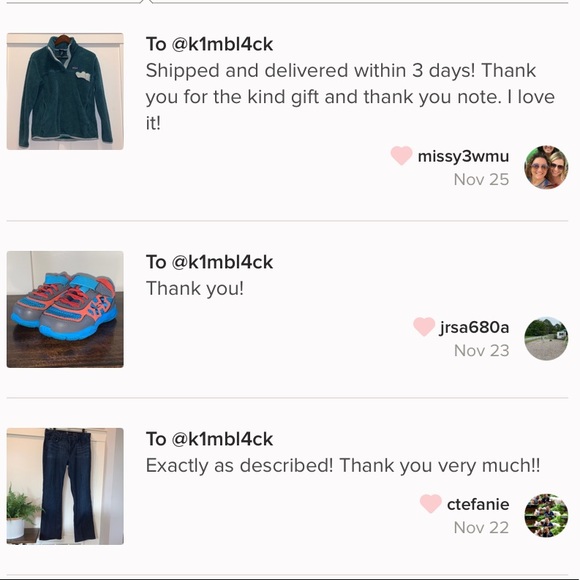Open missy3wmu's round profile photo

pos(546,167)
